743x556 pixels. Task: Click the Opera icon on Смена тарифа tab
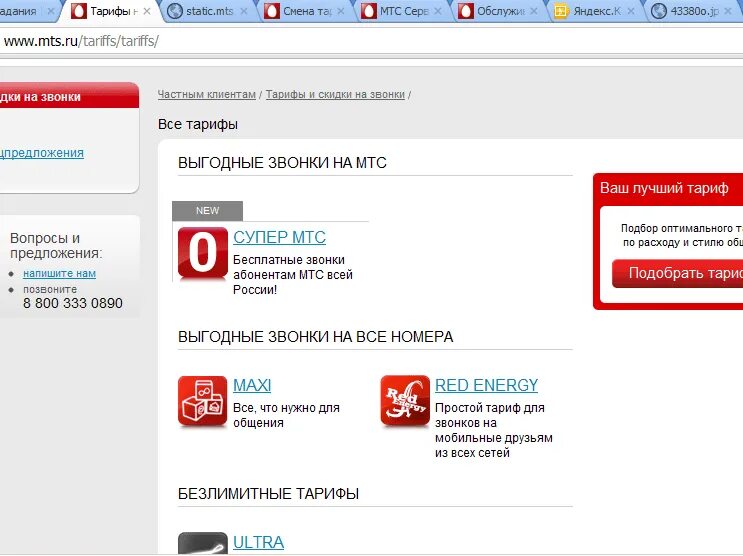coord(272,11)
